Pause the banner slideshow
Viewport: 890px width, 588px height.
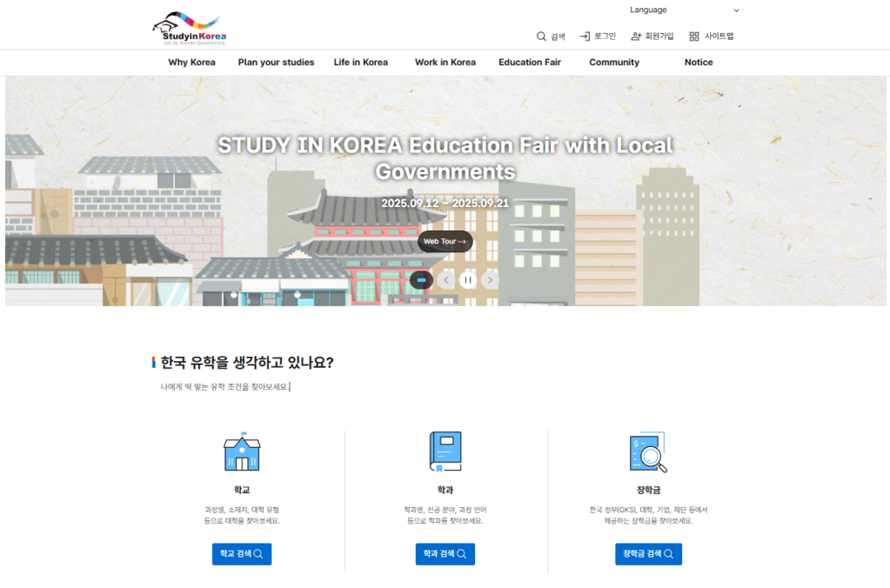(x=468, y=280)
